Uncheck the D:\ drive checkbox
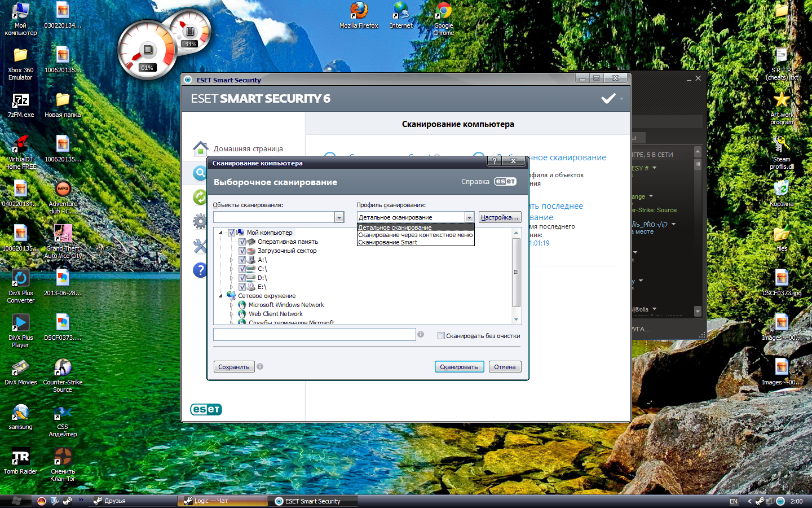The image size is (812, 508). (x=242, y=278)
